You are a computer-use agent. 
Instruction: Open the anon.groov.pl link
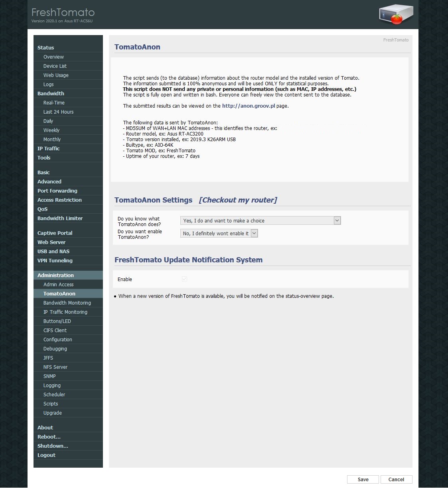pos(249,106)
